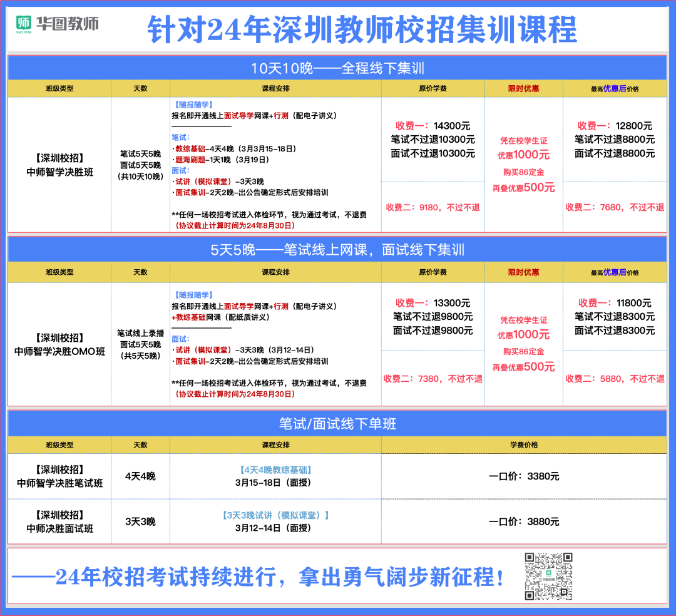676x616 pixels.
Task: Click the "限时优惠" header in the 10天10晚 section
Action: tap(523, 89)
